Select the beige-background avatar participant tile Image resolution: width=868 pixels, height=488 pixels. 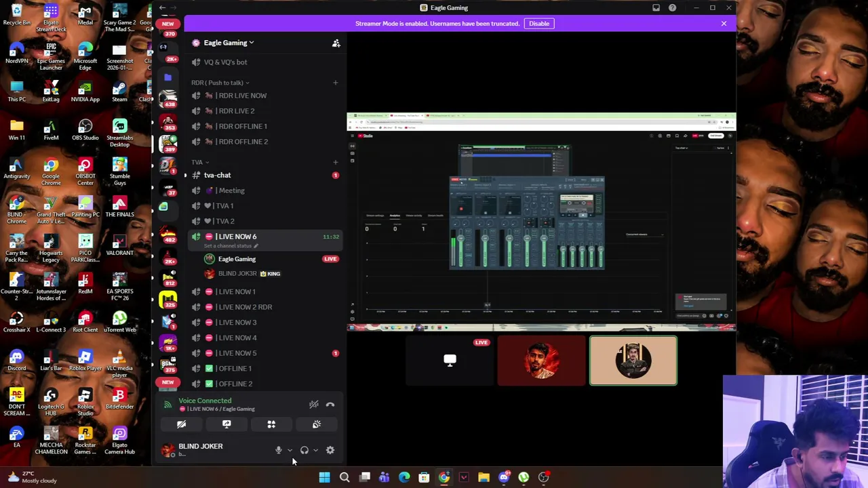633,361
